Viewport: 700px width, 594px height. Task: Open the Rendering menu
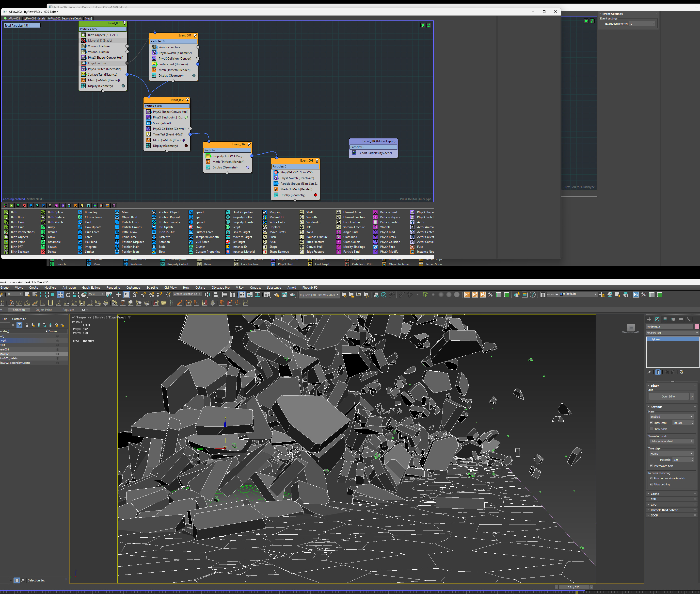click(113, 288)
